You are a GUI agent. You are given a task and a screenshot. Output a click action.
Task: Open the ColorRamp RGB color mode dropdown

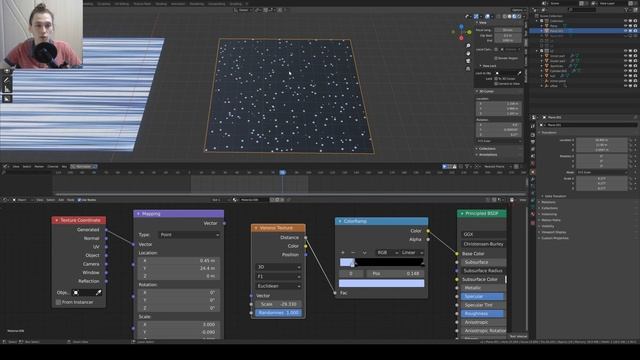tap(387, 253)
